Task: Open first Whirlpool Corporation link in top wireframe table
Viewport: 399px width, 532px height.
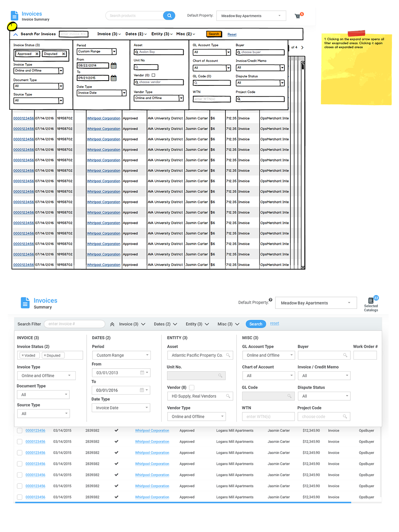Action: (x=104, y=118)
